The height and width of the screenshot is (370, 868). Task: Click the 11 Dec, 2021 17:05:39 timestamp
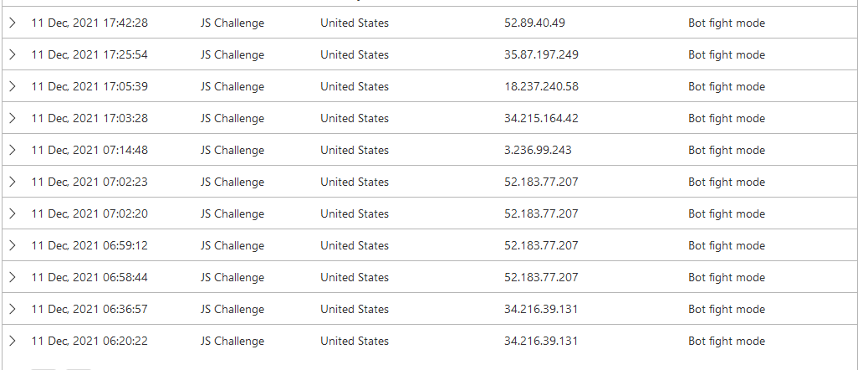coord(89,87)
